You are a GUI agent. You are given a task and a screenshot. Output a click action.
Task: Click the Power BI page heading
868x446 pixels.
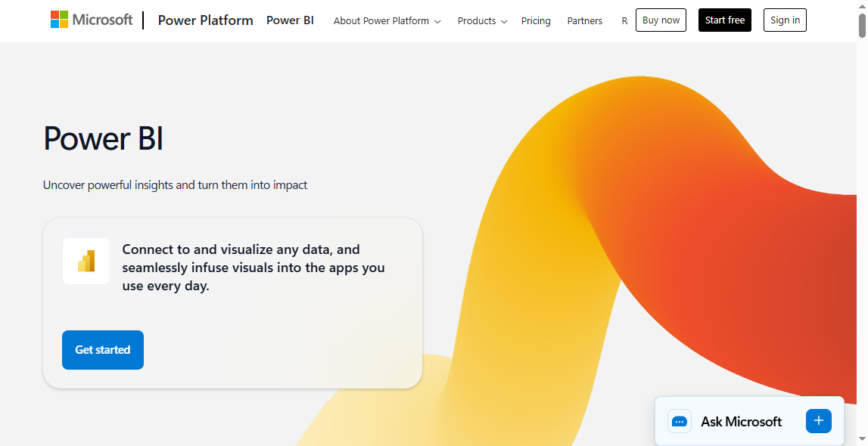(103, 138)
